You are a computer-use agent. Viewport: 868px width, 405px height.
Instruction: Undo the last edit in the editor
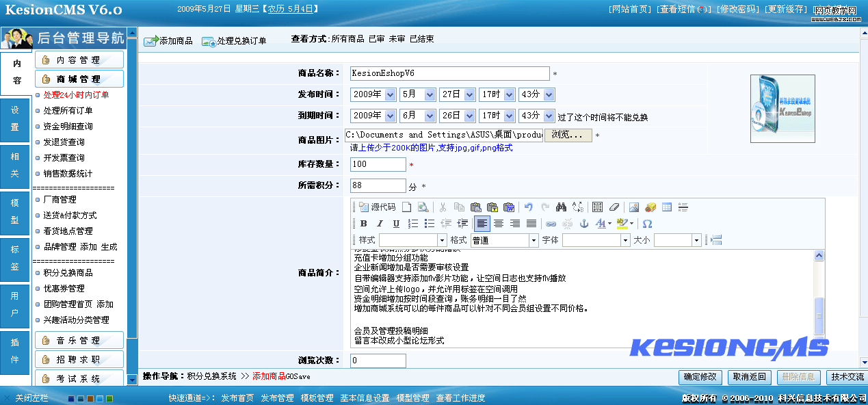tap(529, 207)
